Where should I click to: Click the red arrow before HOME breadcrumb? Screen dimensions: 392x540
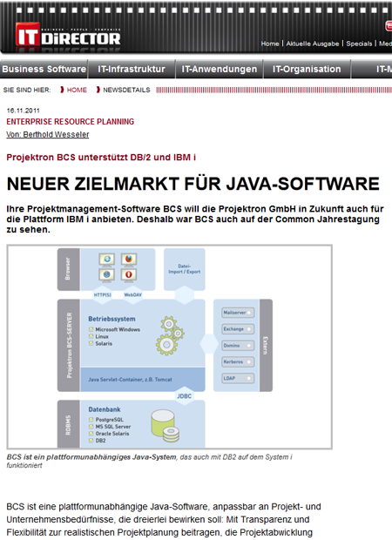(62, 90)
